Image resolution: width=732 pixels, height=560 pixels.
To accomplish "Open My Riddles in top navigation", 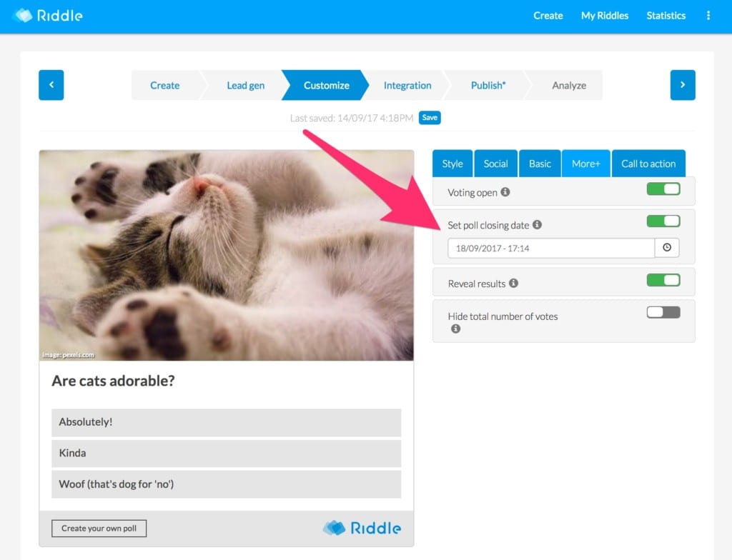I will (605, 16).
